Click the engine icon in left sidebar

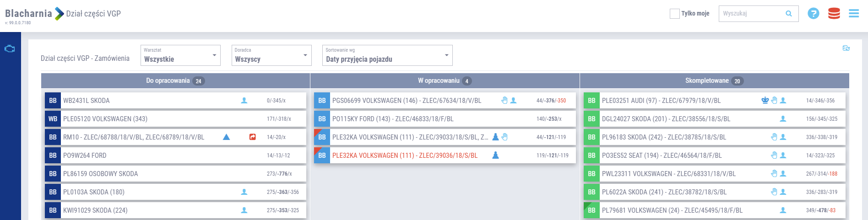(x=10, y=49)
